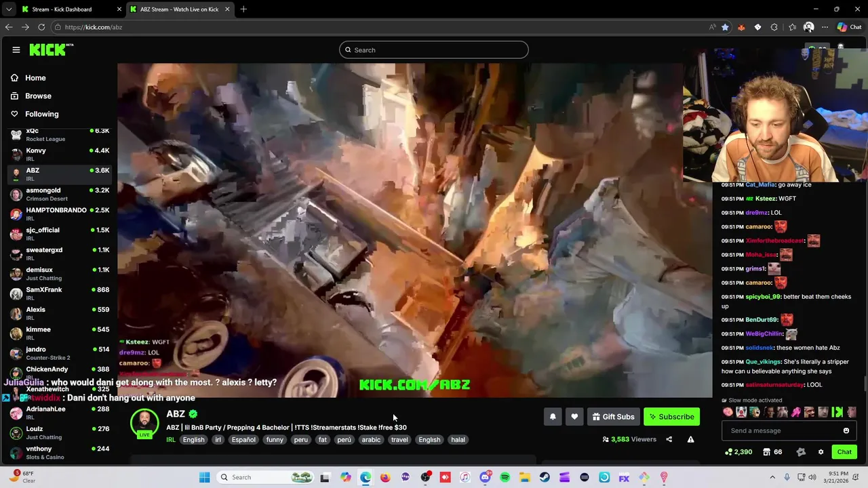Open Steam from taskbar
Image resolution: width=868 pixels, height=488 pixels.
tap(545, 477)
